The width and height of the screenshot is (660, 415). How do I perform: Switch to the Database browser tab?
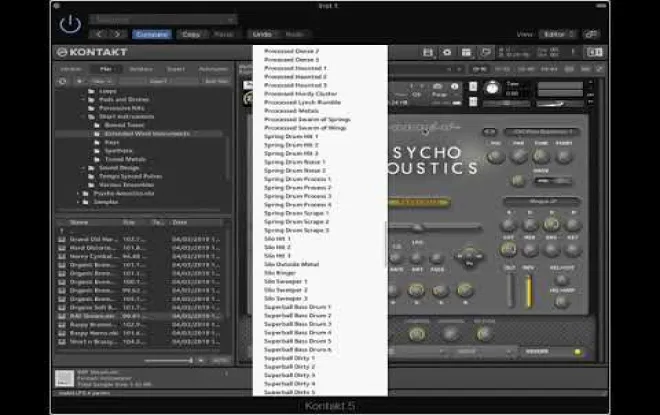pyautogui.click(x=141, y=69)
